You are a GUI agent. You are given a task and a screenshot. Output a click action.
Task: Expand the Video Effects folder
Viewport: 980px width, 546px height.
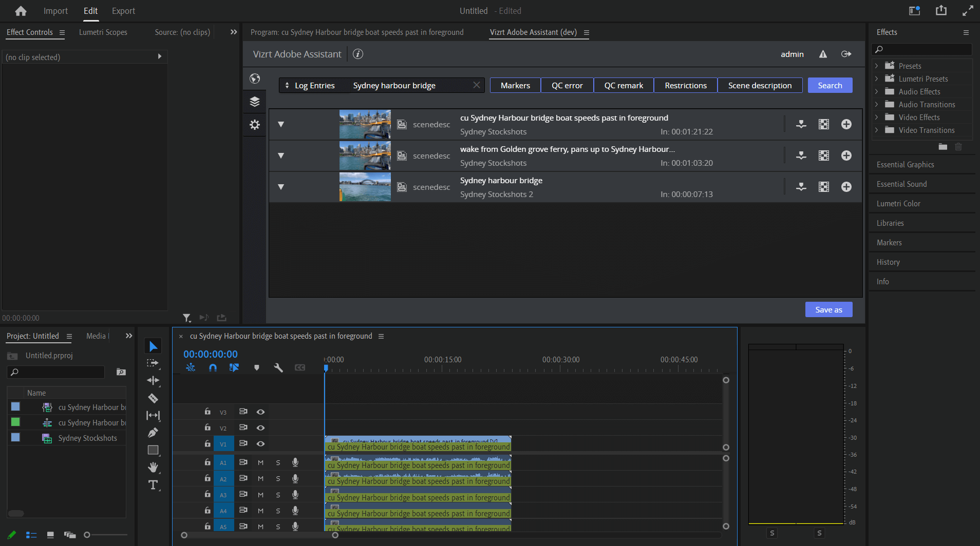click(x=876, y=117)
